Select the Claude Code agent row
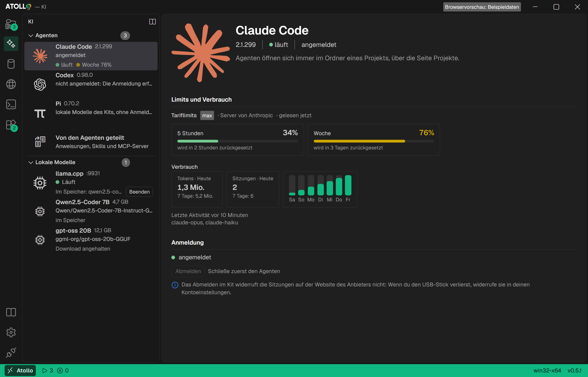 (91, 56)
